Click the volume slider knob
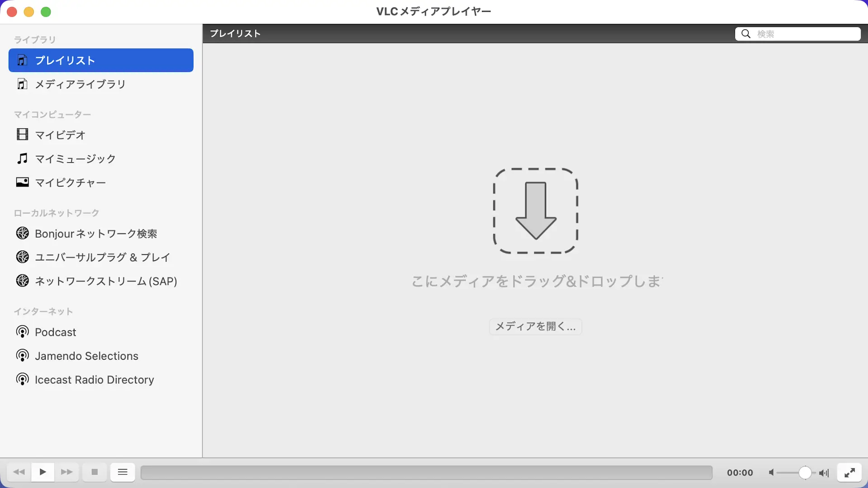868x488 pixels. [805, 473]
